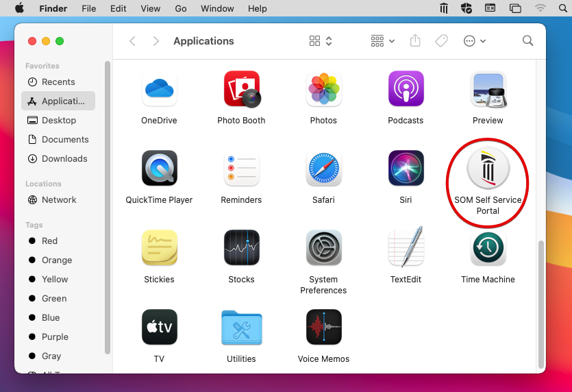Open the Time Machine app
This screenshot has width=572, height=392.
click(x=488, y=249)
